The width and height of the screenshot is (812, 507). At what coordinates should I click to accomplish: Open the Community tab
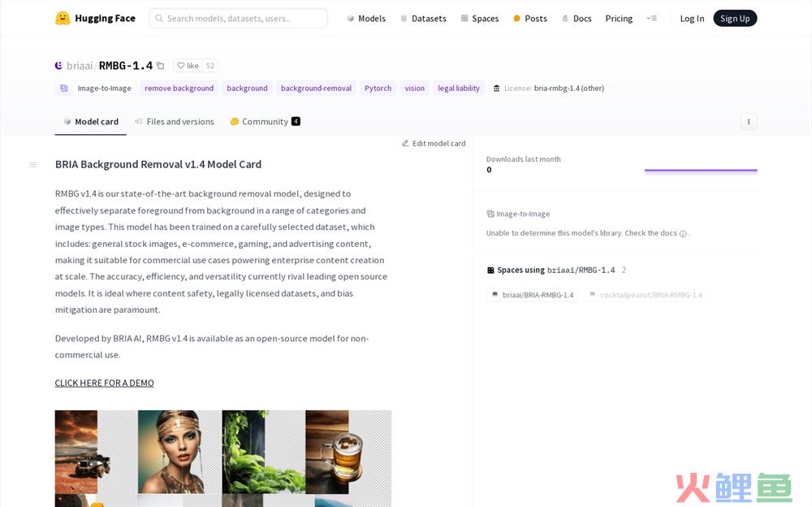click(x=266, y=122)
